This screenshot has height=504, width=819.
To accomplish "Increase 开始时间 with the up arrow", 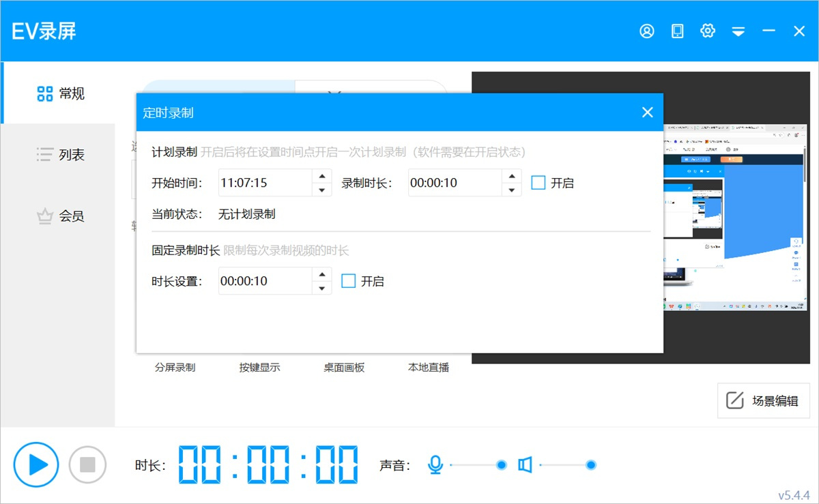I will click(x=322, y=176).
